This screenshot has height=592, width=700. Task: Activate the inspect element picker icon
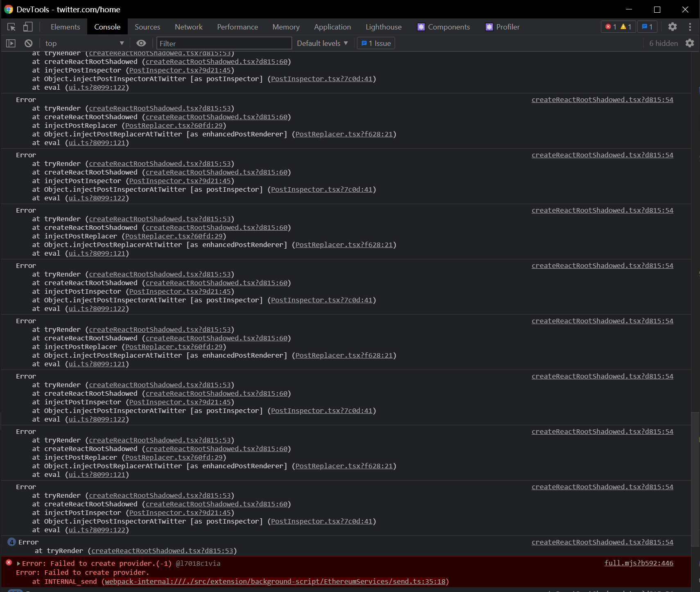[11, 27]
